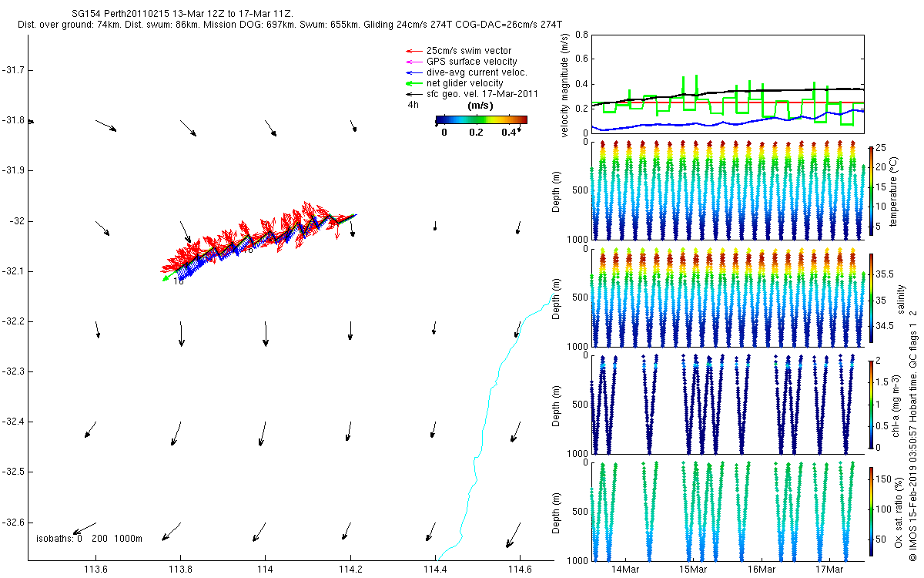Click the '14Mar' date tick
The image size is (924, 578).
click(x=624, y=570)
